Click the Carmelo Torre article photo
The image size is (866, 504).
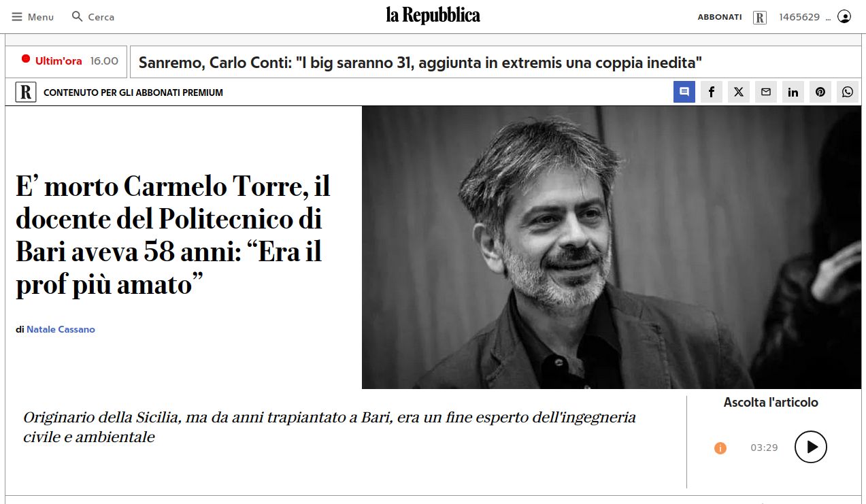click(x=612, y=248)
